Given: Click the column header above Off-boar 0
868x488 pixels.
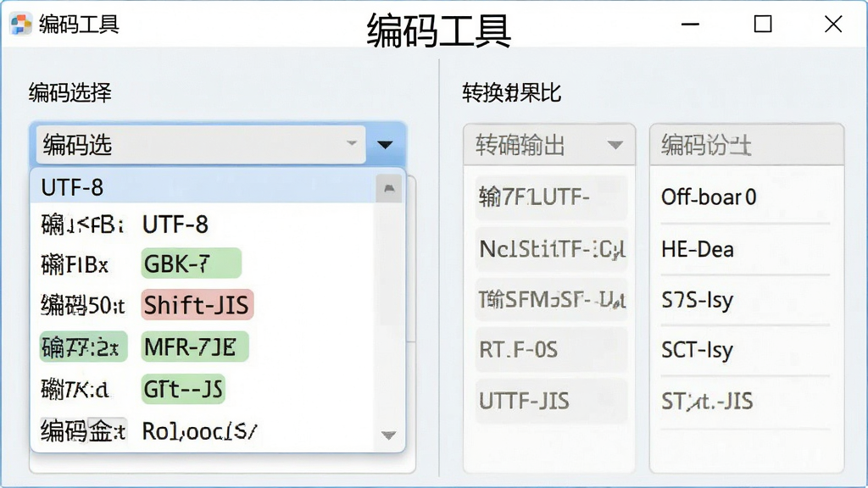Looking at the screenshot, I should click(747, 145).
